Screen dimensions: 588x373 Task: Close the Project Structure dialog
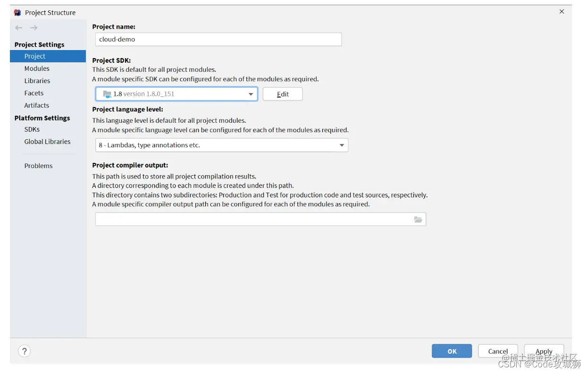562,12
